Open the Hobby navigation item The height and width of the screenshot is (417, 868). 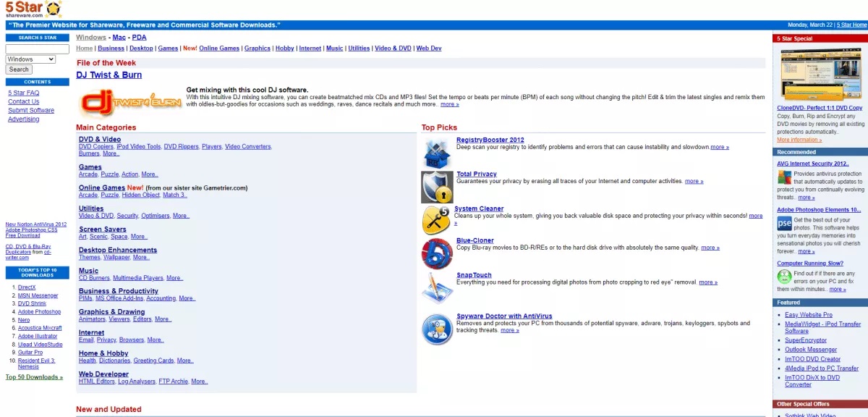[x=285, y=49]
